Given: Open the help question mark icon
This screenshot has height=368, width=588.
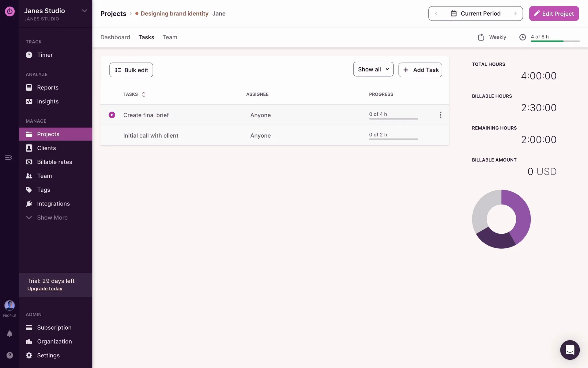Looking at the screenshot, I should pyautogui.click(x=9, y=355).
